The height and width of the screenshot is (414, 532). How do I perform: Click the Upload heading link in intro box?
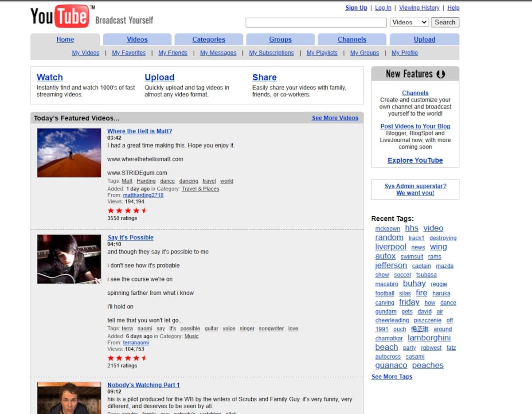(x=159, y=77)
